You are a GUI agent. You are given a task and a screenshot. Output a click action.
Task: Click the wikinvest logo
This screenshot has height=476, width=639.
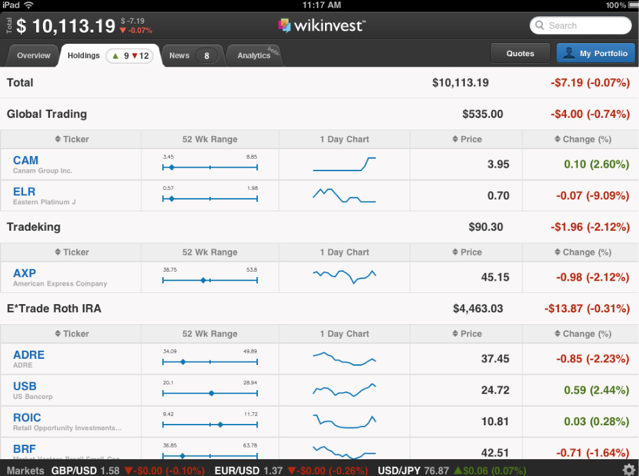pyautogui.click(x=322, y=26)
